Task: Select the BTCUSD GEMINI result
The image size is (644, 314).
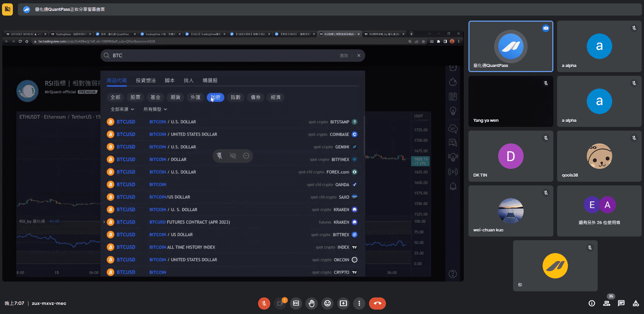Action: [232, 147]
